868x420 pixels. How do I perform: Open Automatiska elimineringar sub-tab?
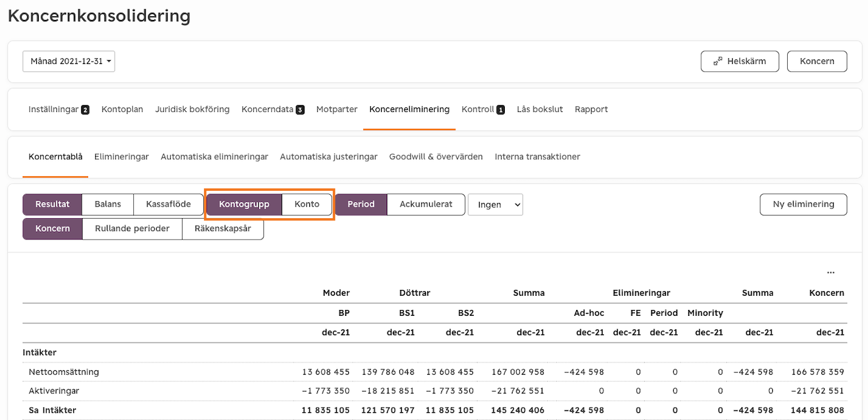(214, 157)
